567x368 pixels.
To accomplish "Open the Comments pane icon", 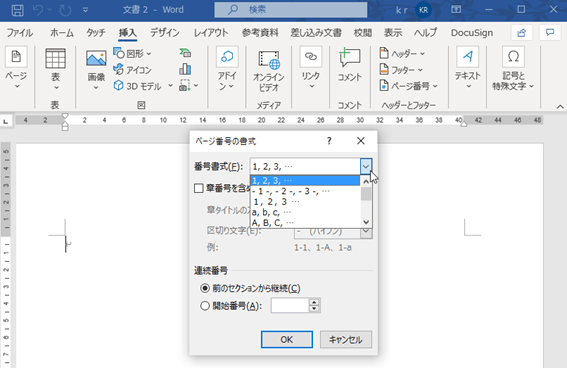I will click(550, 33).
